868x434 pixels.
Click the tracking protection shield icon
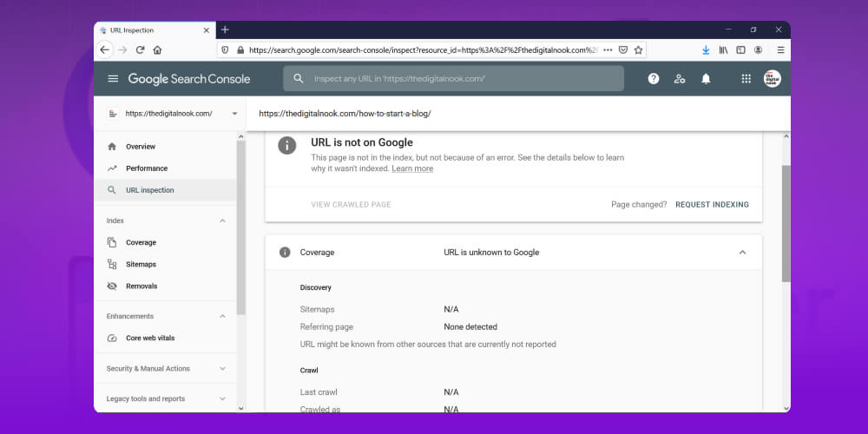(x=225, y=49)
